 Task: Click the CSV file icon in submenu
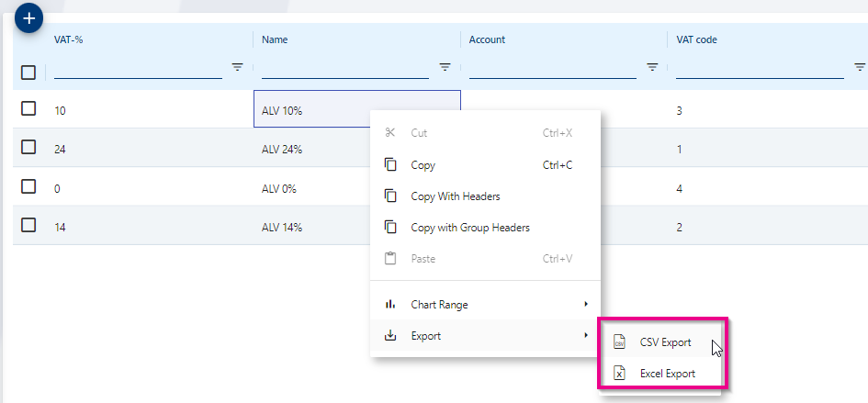[619, 342]
